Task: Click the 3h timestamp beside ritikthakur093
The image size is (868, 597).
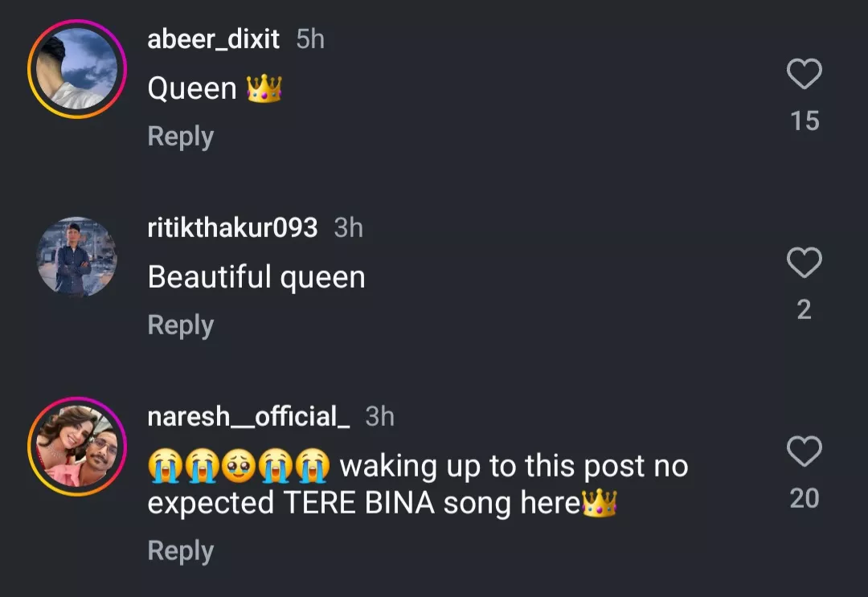Action: tap(348, 228)
